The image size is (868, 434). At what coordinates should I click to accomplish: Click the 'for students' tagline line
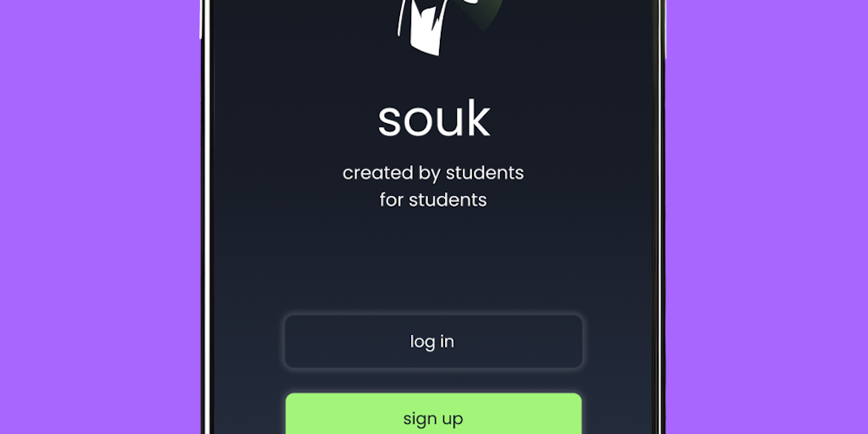click(x=433, y=200)
